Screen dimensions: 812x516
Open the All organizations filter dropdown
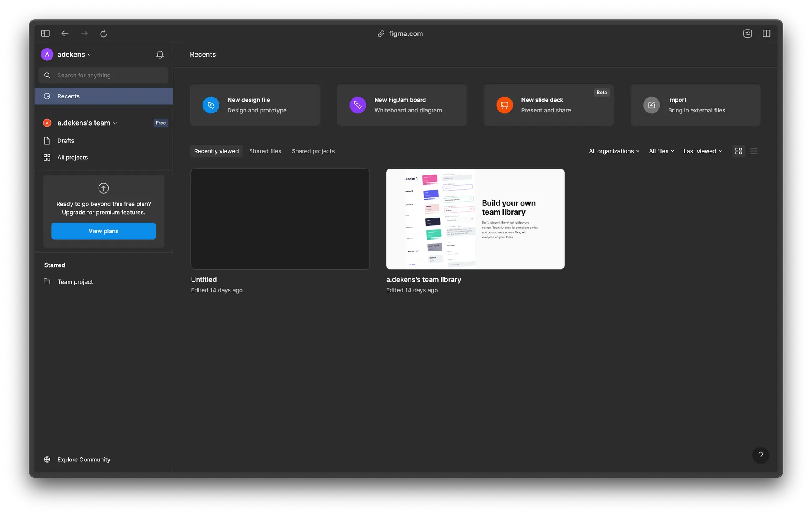pyautogui.click(x=614, y=151)
